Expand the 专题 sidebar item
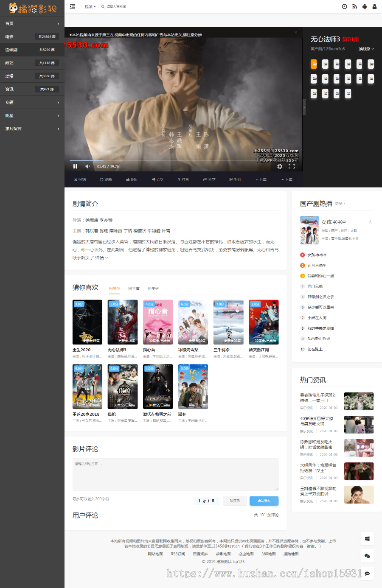The width and height of the screenshot is (382, 588). click(32, 102)
